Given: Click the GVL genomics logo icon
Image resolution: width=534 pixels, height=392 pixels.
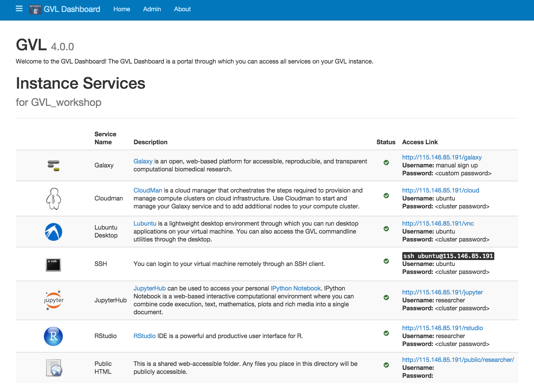Looking at the screenshot, I should pyautogui.click(x=35, y=9).
